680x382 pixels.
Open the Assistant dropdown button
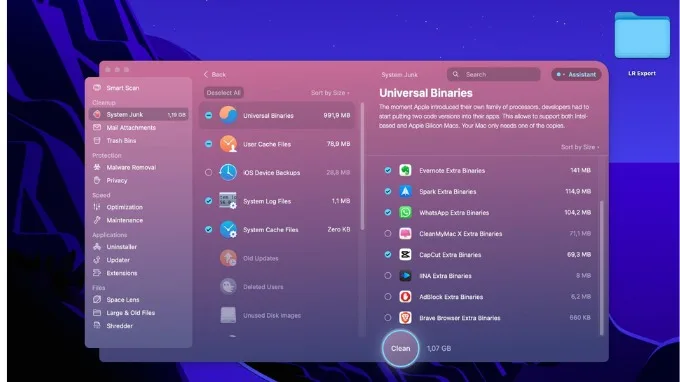pos(576,75)
